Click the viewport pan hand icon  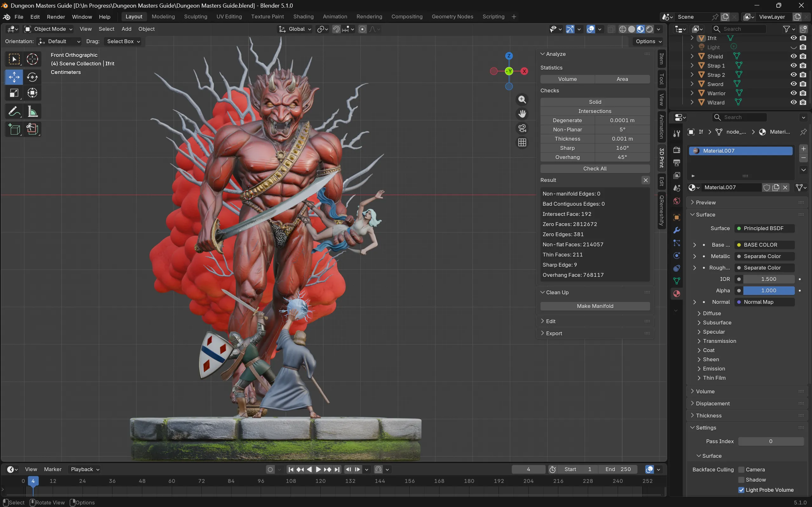[x=522, y=114]
